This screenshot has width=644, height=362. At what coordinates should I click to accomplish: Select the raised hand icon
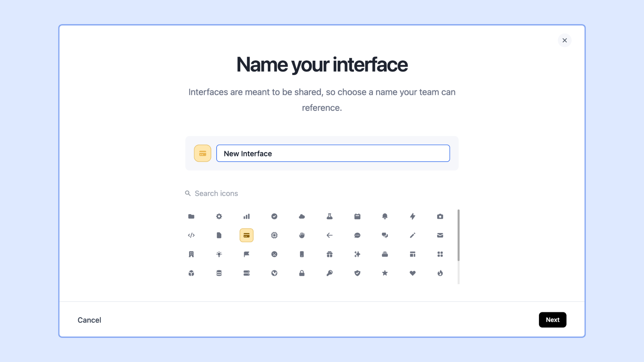coord(302,235)
